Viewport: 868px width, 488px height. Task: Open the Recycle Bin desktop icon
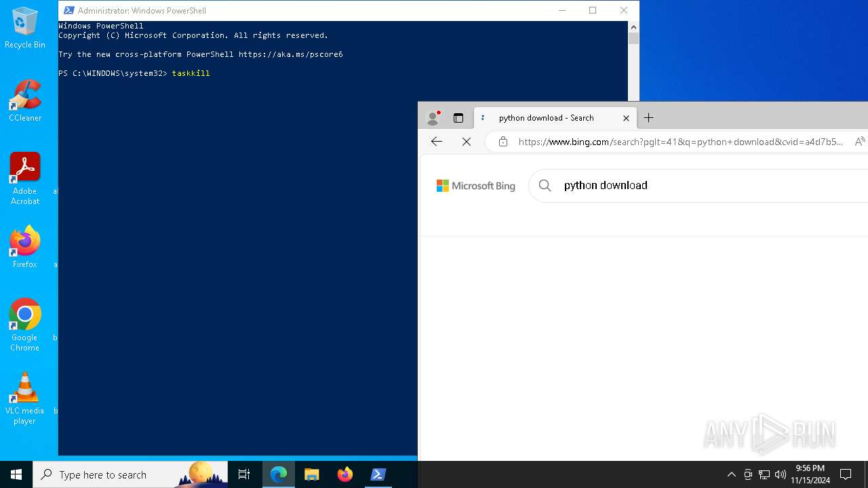[25, 27]
